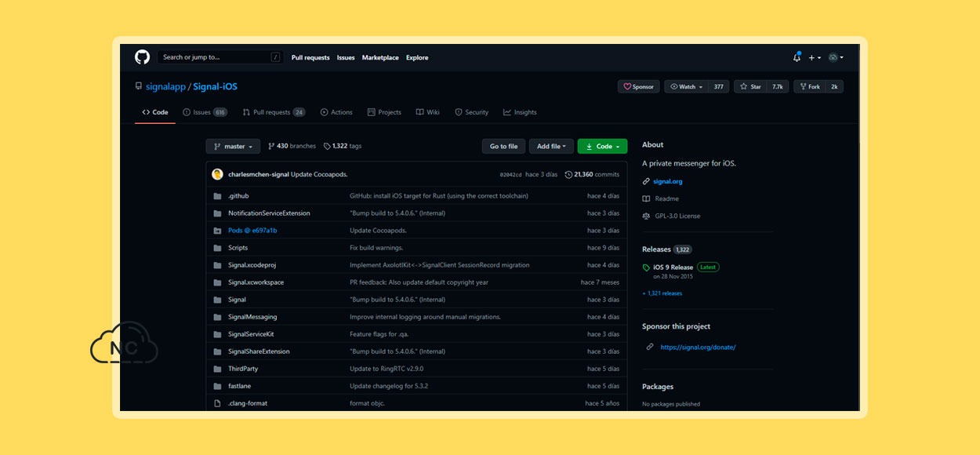Image resolution: width=980 pixels, height=455 pixels.
Task: Open the signal.org website link
Action: (x=667, y=181)
